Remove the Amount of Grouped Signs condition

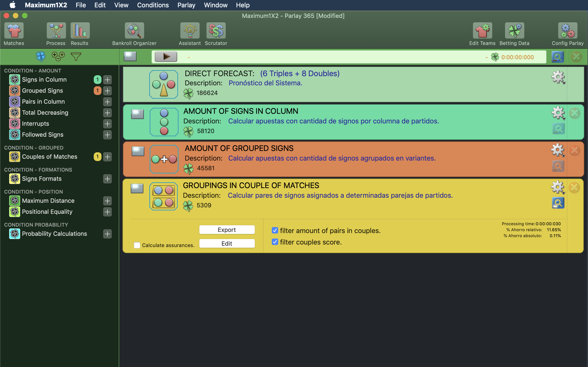(x=575, y=150)
